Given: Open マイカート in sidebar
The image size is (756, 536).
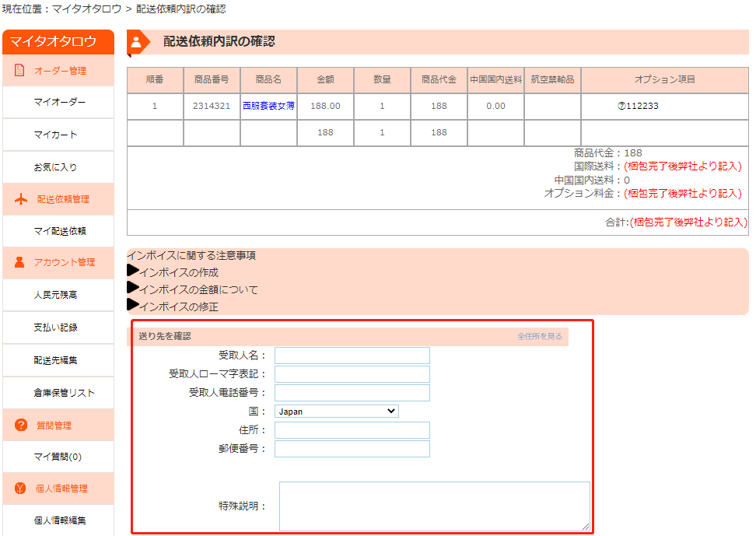Looking at the screenshot, I should 55,135.
